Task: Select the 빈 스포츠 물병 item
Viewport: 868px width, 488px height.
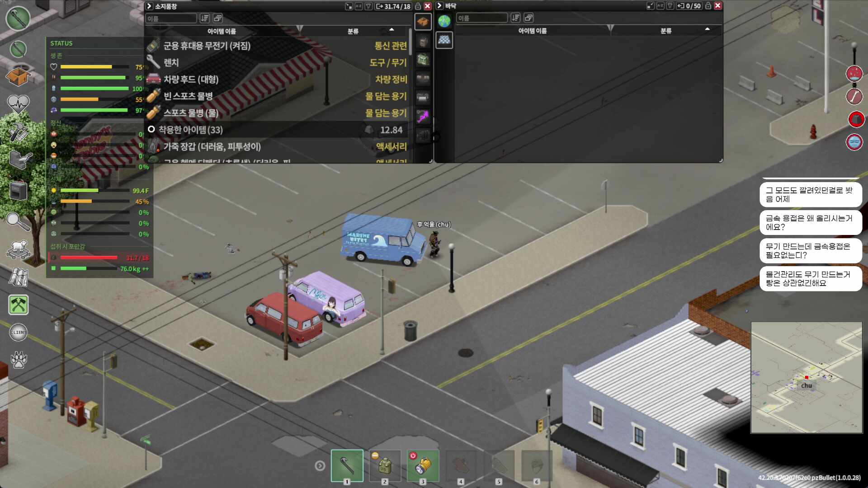Action: click(x=277, y=96)
